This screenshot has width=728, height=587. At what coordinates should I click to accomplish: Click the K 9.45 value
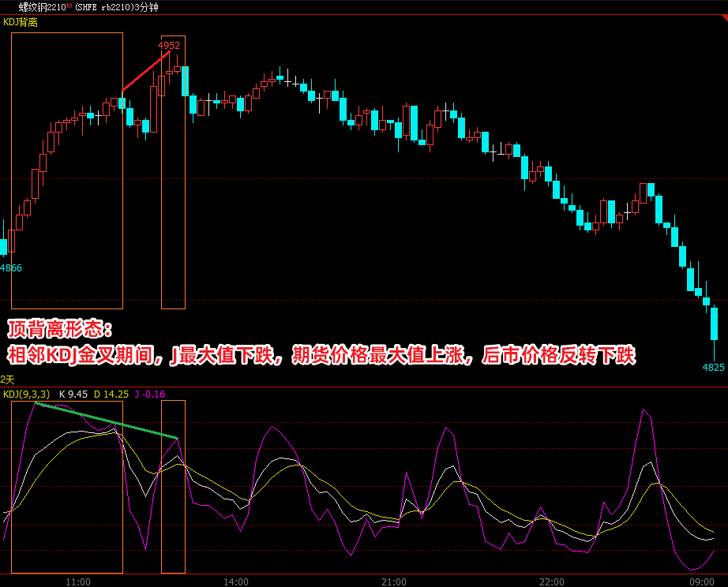coord(73,394)
